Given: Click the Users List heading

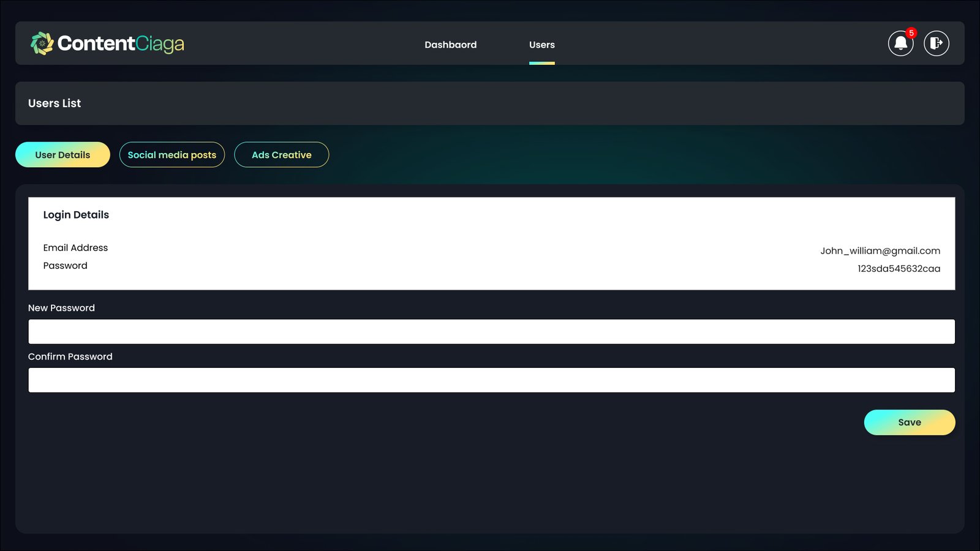Looking at the screenshot, I should click(55, 103).
